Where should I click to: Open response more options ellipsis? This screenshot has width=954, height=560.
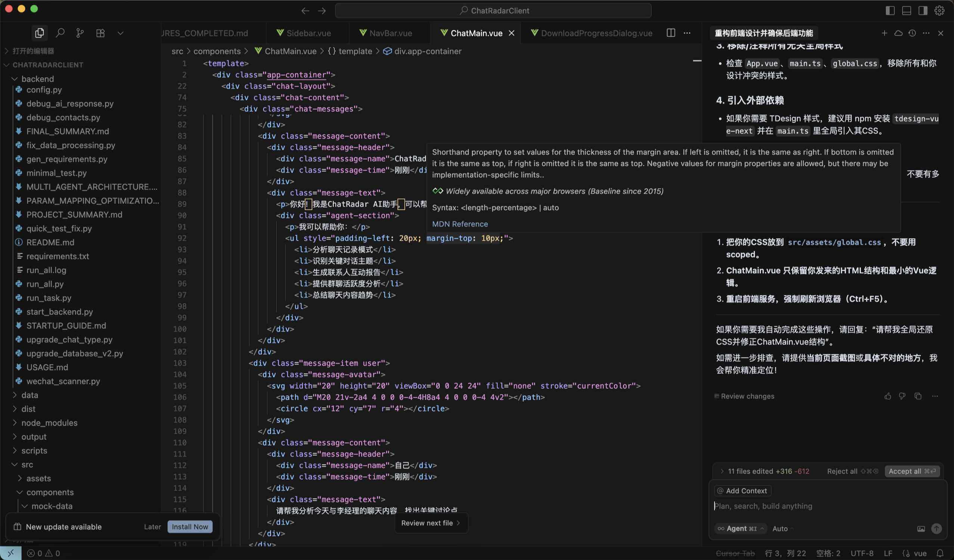click(935, 396)
